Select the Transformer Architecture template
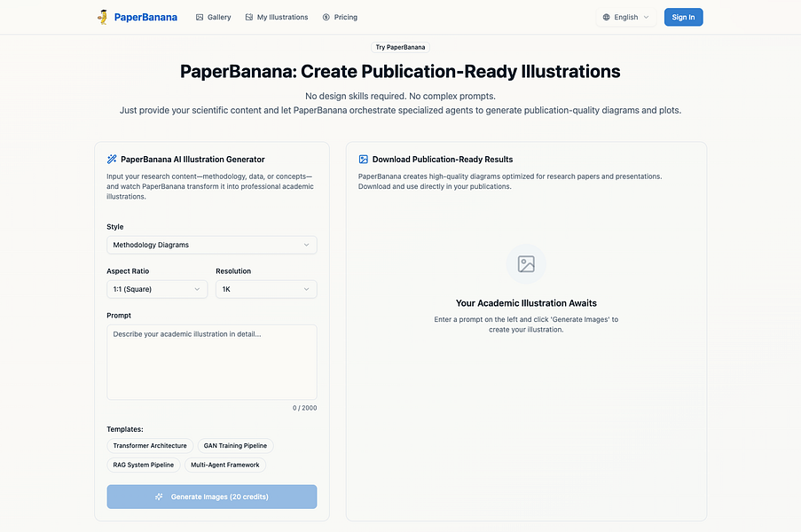 point(150,446)
